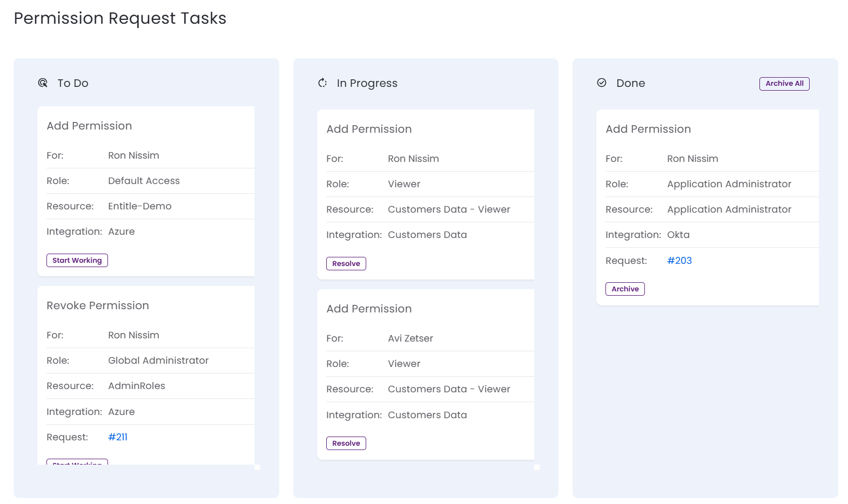Start working on Revoke Permission task
This screenshot has height=504, width=848.
[77, 462]
